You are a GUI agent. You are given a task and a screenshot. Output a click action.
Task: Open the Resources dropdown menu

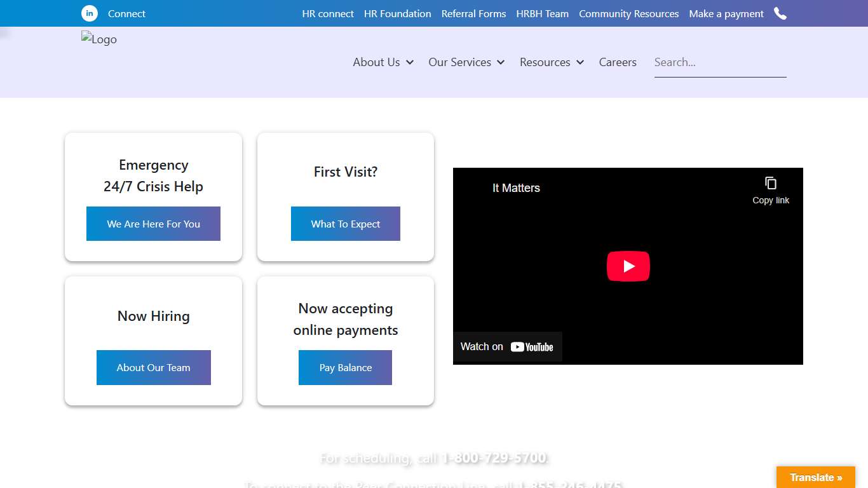coord(552,62)
